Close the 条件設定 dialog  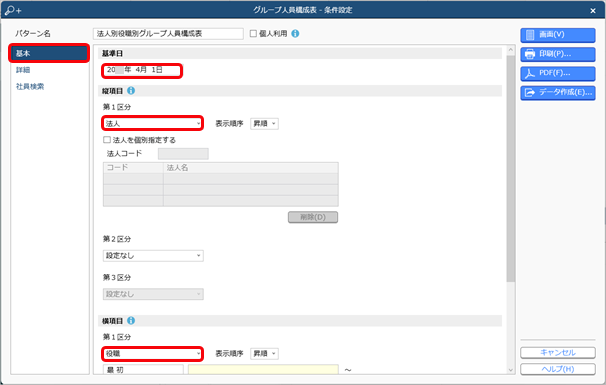[593, 10]
